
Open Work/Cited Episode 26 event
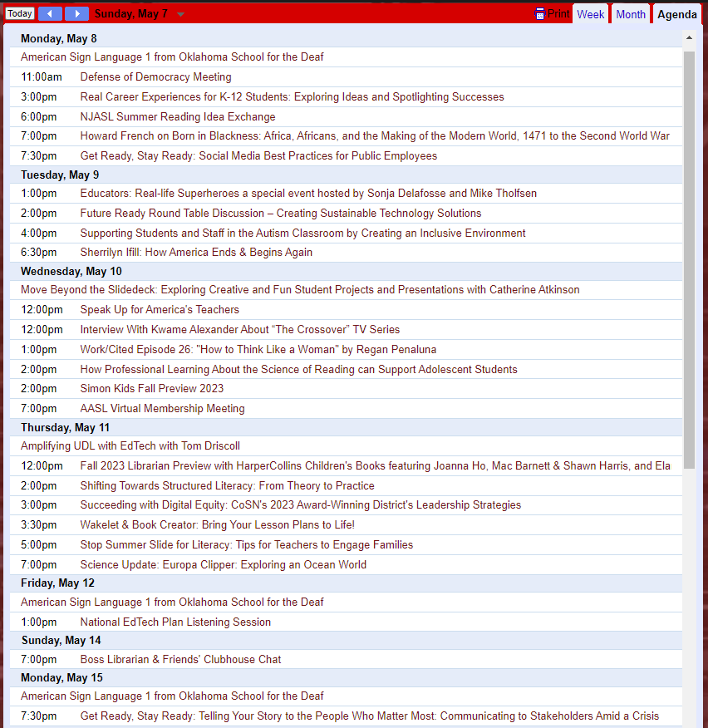258,350
